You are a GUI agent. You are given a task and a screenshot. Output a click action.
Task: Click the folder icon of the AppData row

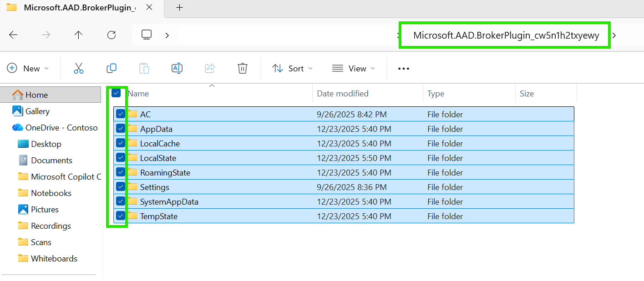point(132,129)
